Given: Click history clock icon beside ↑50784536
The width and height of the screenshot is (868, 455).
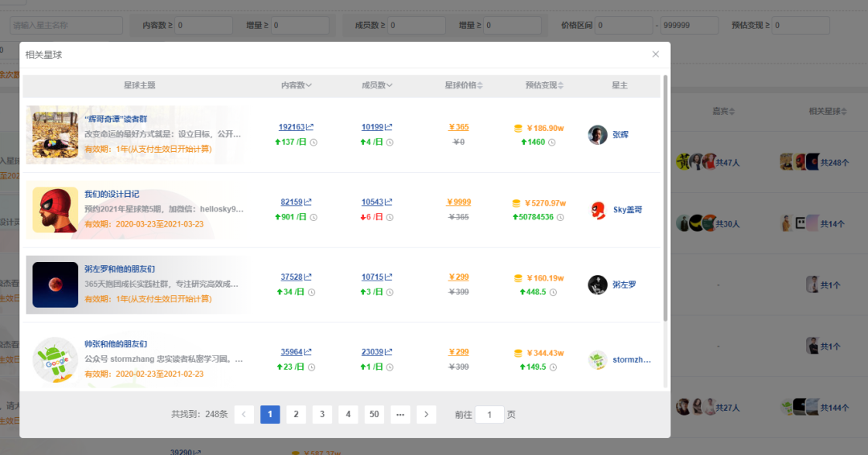Looking at the screenshot, I should click(560, 218).
